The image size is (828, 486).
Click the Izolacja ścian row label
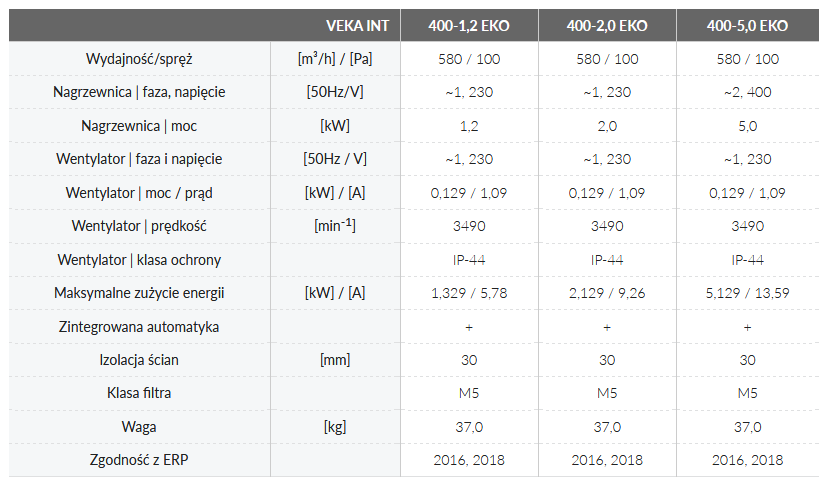[x=139, y=360]
